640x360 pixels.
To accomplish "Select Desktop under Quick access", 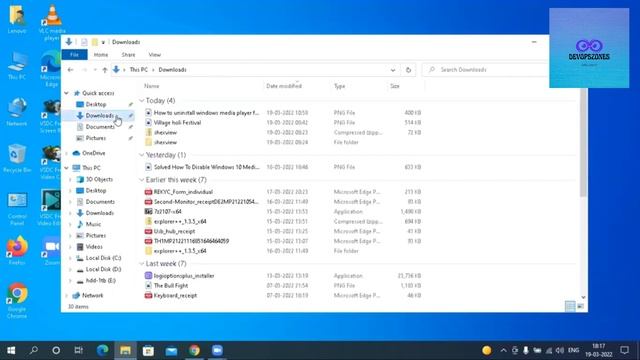I will [96, 104].
